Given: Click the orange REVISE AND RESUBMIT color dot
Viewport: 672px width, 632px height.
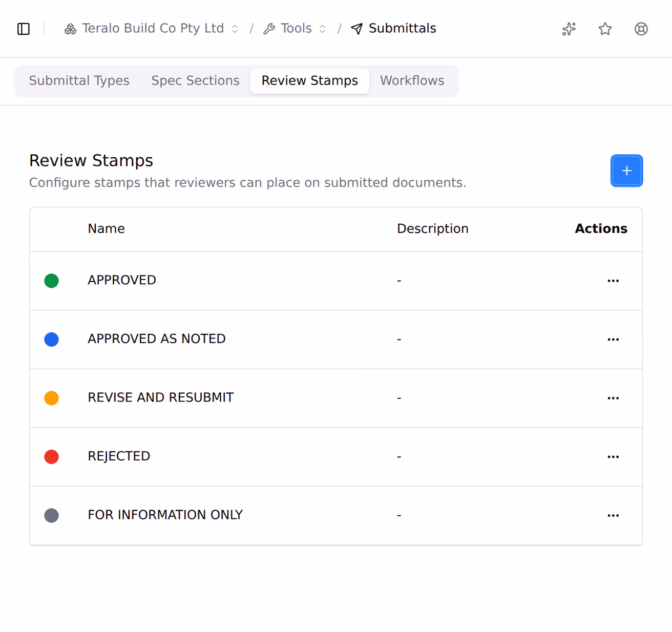Looking at the screenshot, I should pyautogui.click(x=51, y=398).
